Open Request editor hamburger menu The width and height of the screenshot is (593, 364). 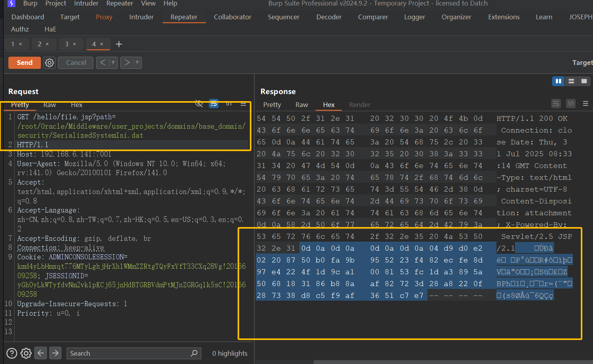coord(243,104)
